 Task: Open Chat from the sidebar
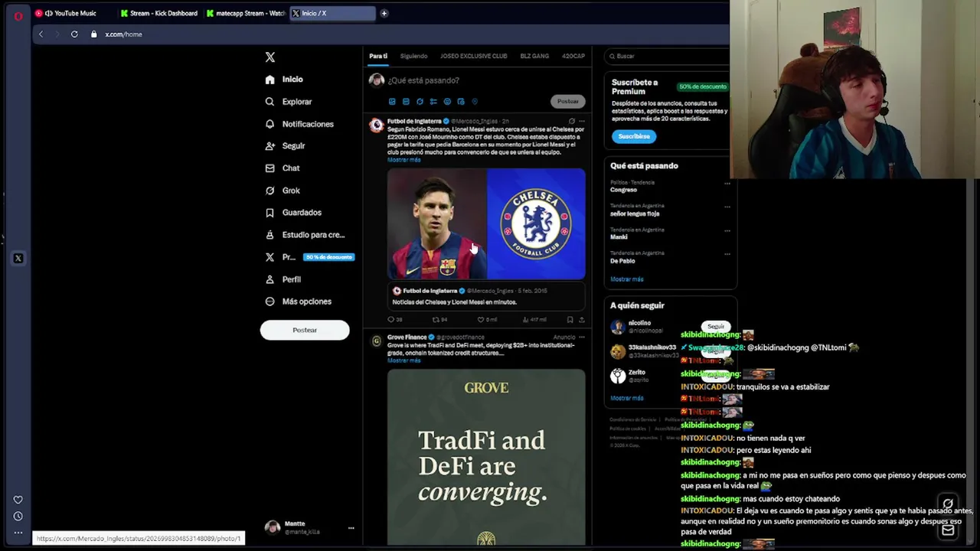283,168
